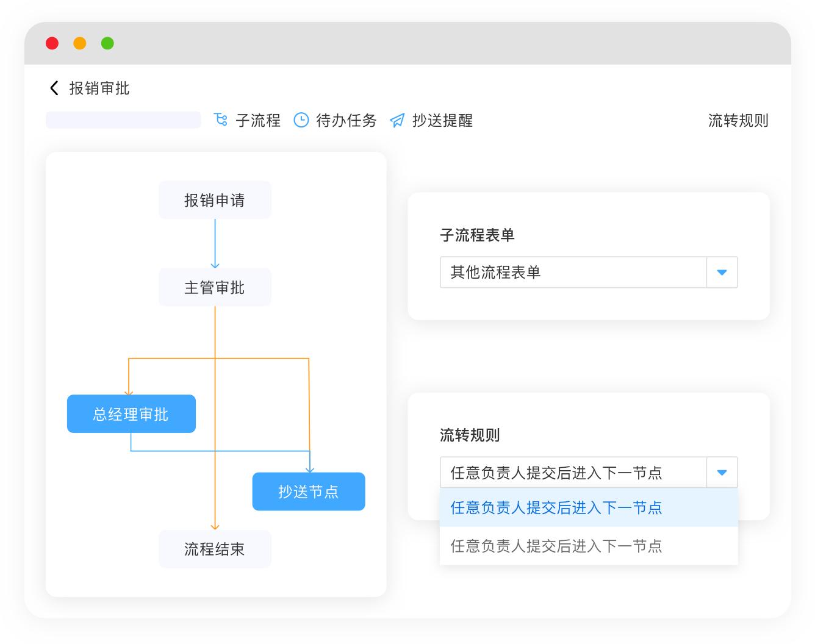The height and width of the screenshot is (644, 815).
Task: Select the 抄送节点 node in the flowchart
Action: coord(309,492)
